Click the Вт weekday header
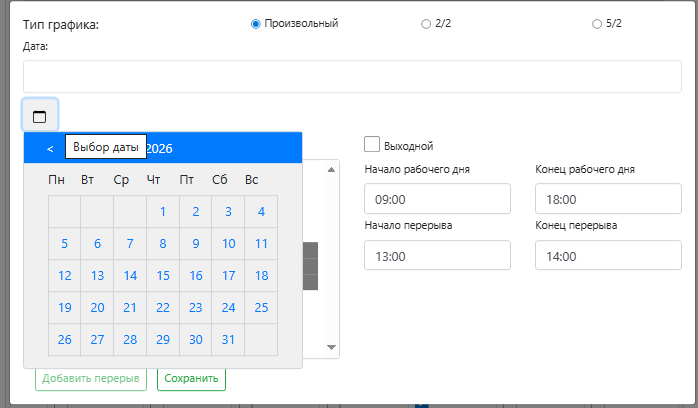The image size is (698, 408). [87, 180]
